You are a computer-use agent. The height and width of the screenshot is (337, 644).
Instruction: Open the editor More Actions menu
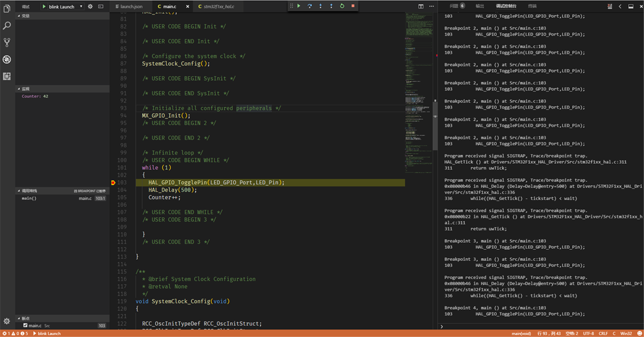click(432, 6)
